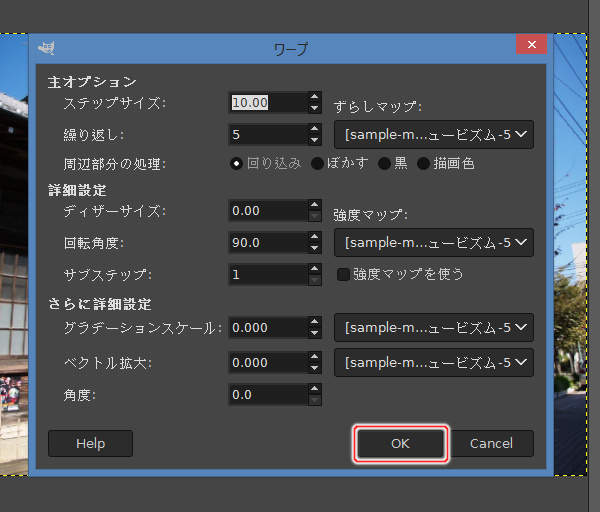Click the グラデーションスケール value field
Screen dimensions: 600x512
[x=269, y=328]
